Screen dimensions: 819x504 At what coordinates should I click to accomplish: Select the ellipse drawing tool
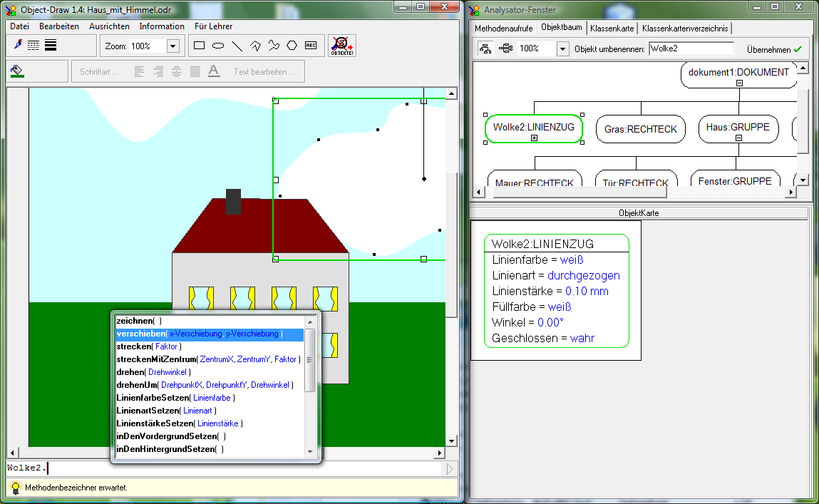point(218,46)
